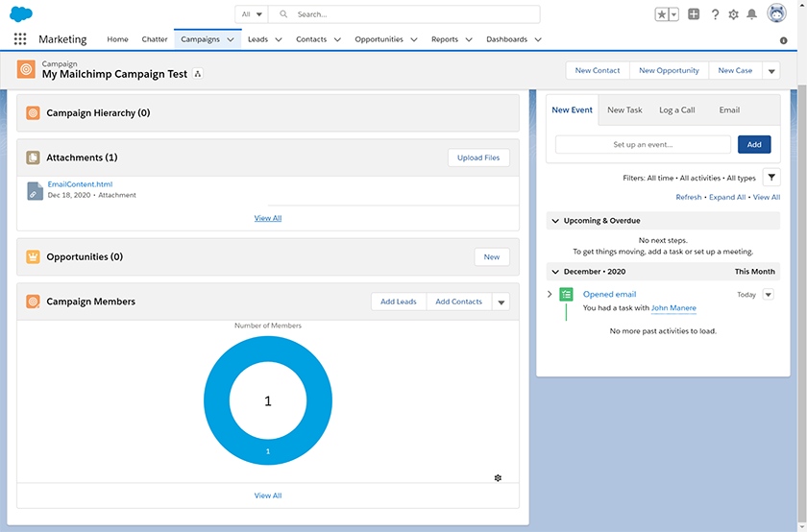Open the John Manere link
This screenshot has width=807, height=532.
pos(673,307)
